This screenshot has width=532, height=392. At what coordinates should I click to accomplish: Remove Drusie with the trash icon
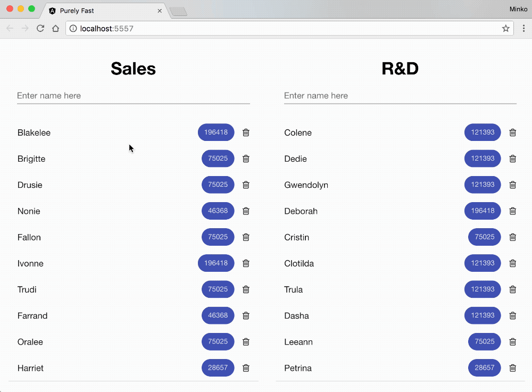coord(246,185)
